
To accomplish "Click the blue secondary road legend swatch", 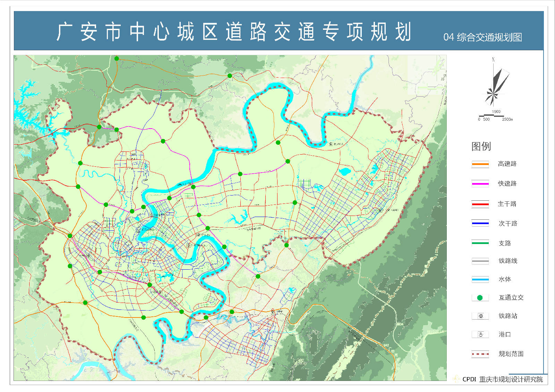I will (480, 224).
